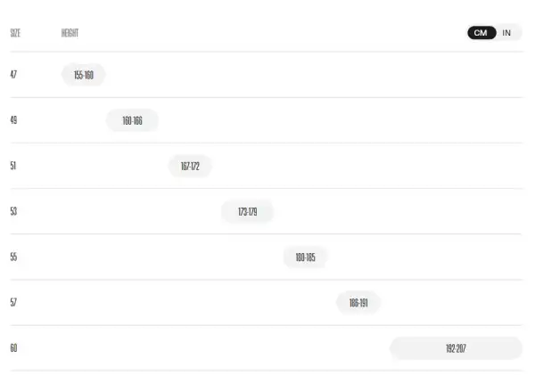This screenshot has height=392, width=535.
Task: Click the 186-191 height range pill
Action: click(x=358, y=303)
